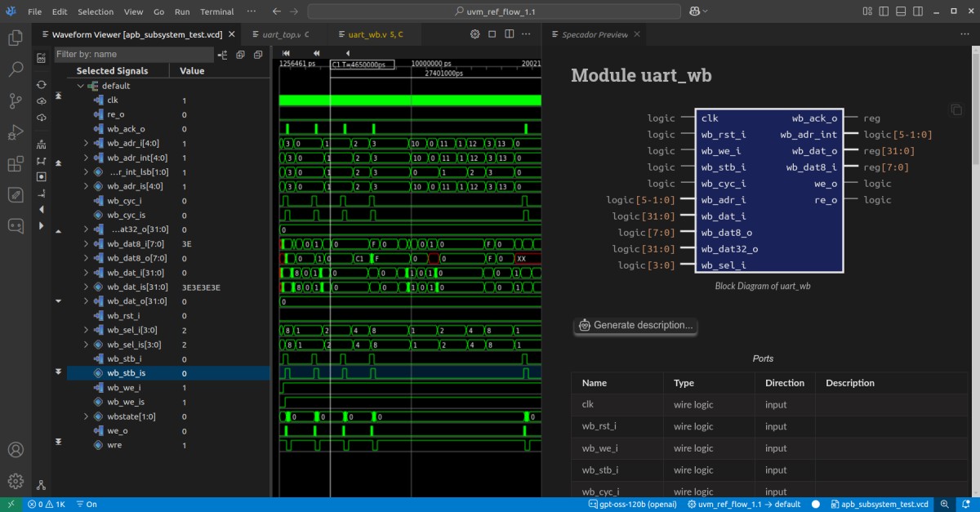The height and width of the screenshot is (512, 980).
Task: Open the remote window button in status bar
Action: pos(11,505)
